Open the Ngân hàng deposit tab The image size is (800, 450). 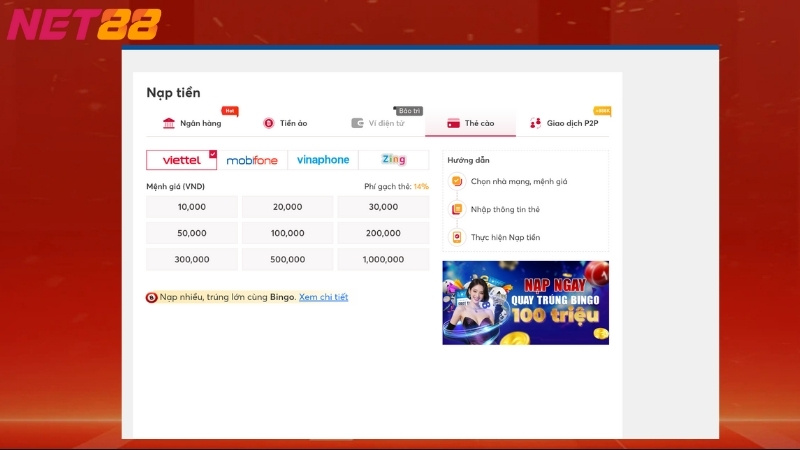(x=192, y=123)
